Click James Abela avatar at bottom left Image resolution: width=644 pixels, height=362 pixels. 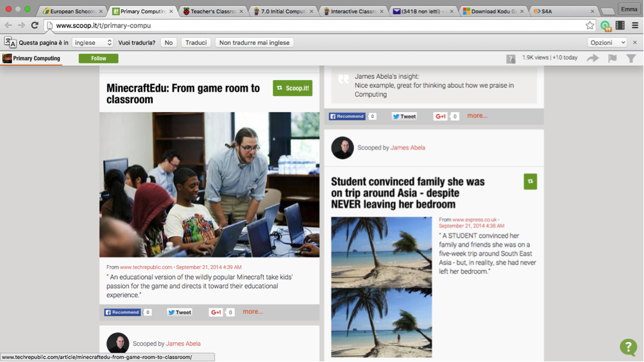pos(118,343)
